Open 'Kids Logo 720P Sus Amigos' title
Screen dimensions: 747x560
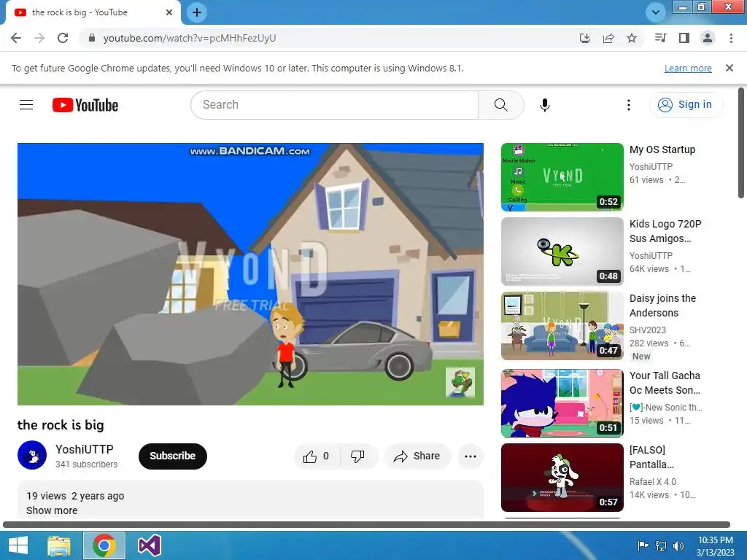pyautogui.click(x=665, y=231)
